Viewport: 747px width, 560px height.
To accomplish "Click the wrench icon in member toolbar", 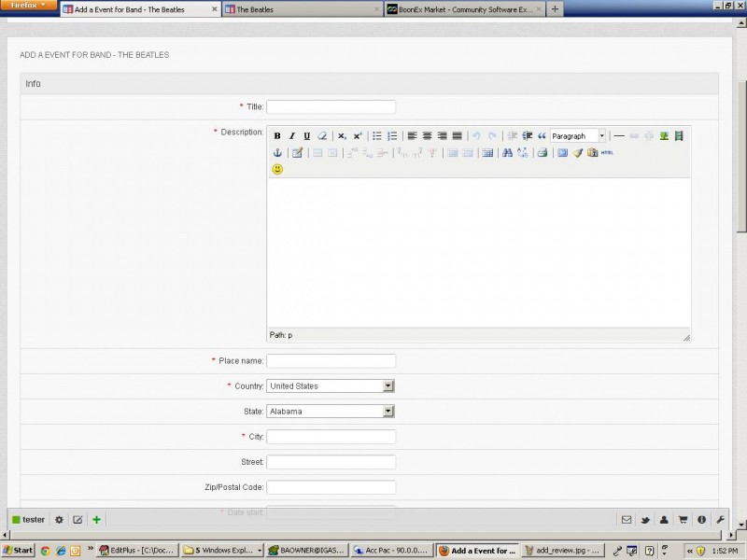I will pos(720,520).
